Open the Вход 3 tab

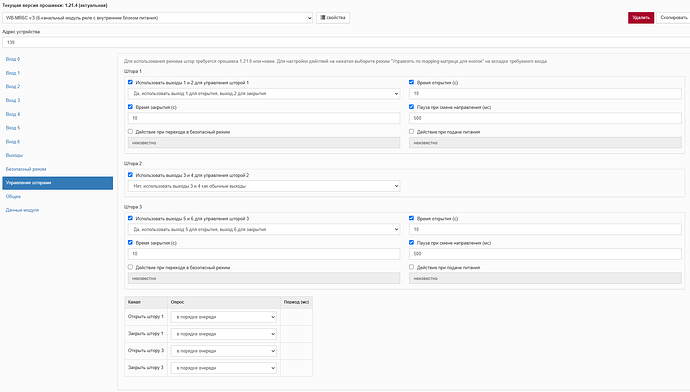pos(13,100)
